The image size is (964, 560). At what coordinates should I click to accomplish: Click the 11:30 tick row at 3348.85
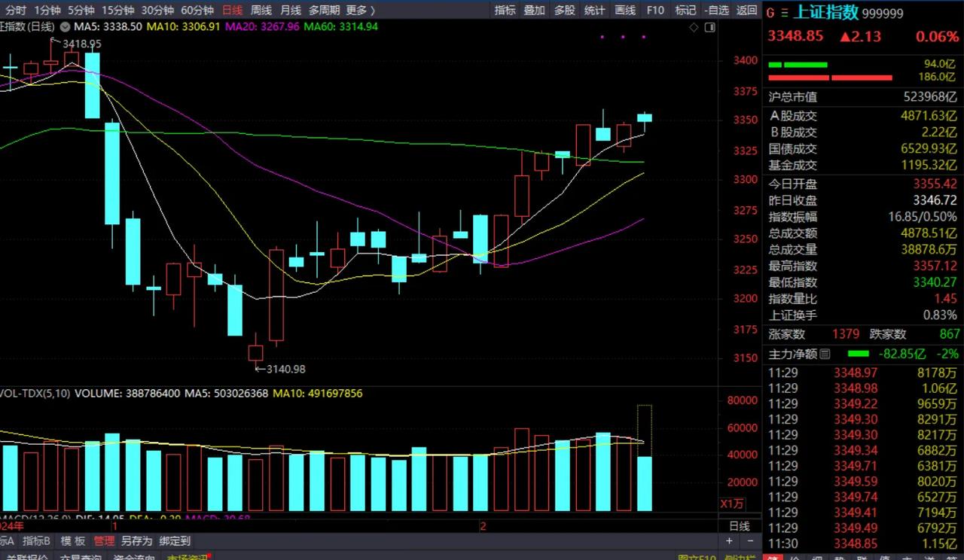pos(863,543)
